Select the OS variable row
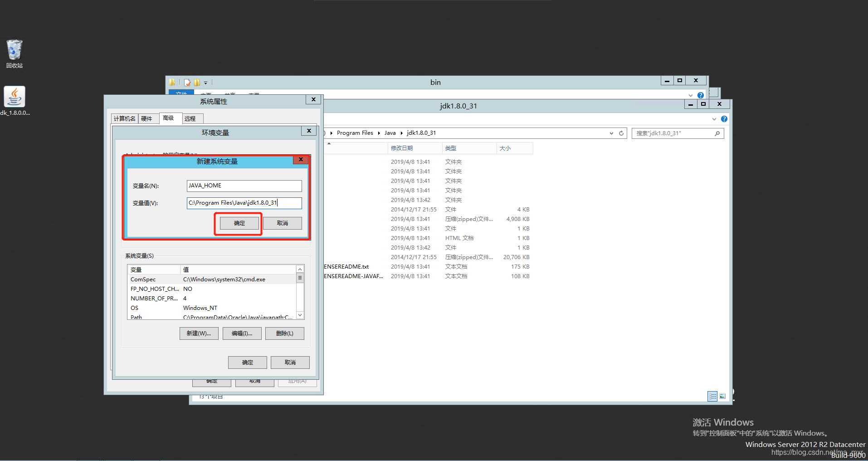Viewport: 868px width, 461px height. [x=212, y=308]
